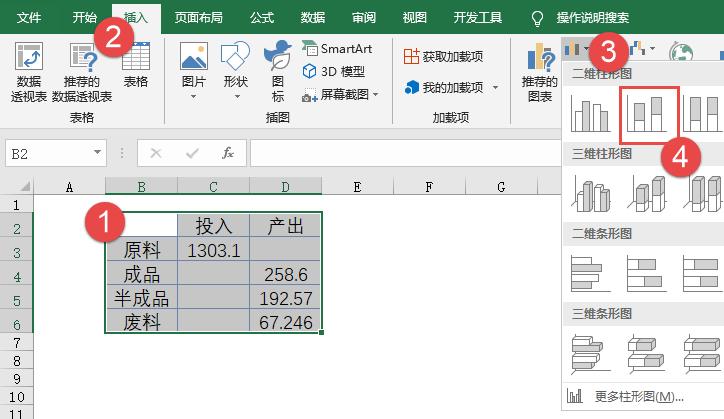
Task: Select row 8 header
Action: (x=17, y=360)
